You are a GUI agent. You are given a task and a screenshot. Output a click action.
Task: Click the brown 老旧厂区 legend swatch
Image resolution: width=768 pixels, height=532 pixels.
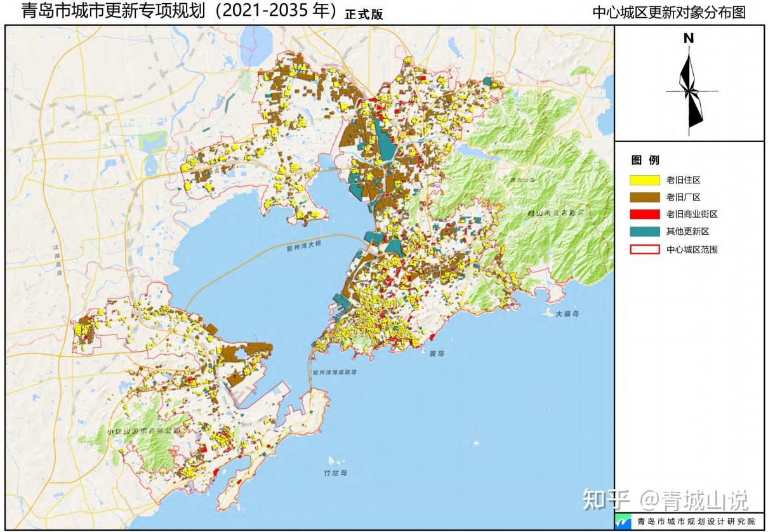coord(646,197)
